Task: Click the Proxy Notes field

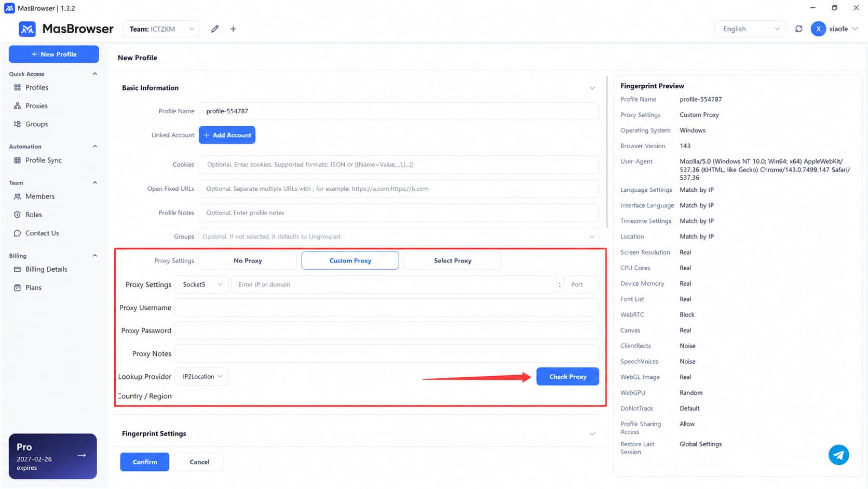Action: point(387,353)
